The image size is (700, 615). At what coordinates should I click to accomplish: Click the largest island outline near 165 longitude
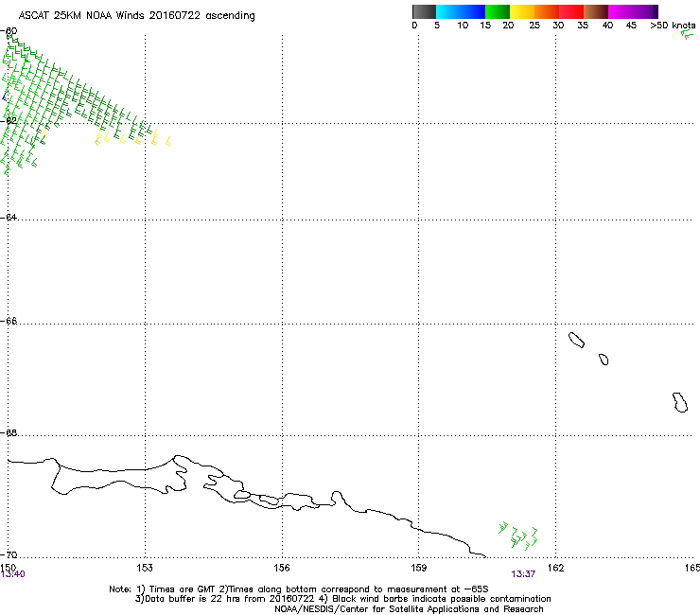pos(680,402)
